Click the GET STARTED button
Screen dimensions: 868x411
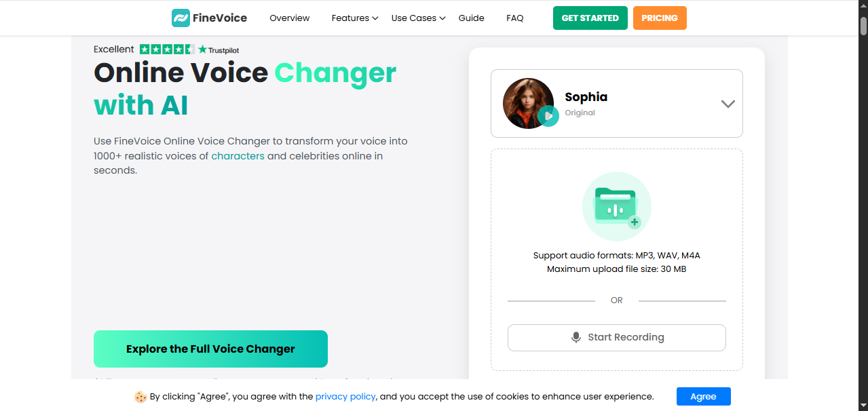[590, 18]
